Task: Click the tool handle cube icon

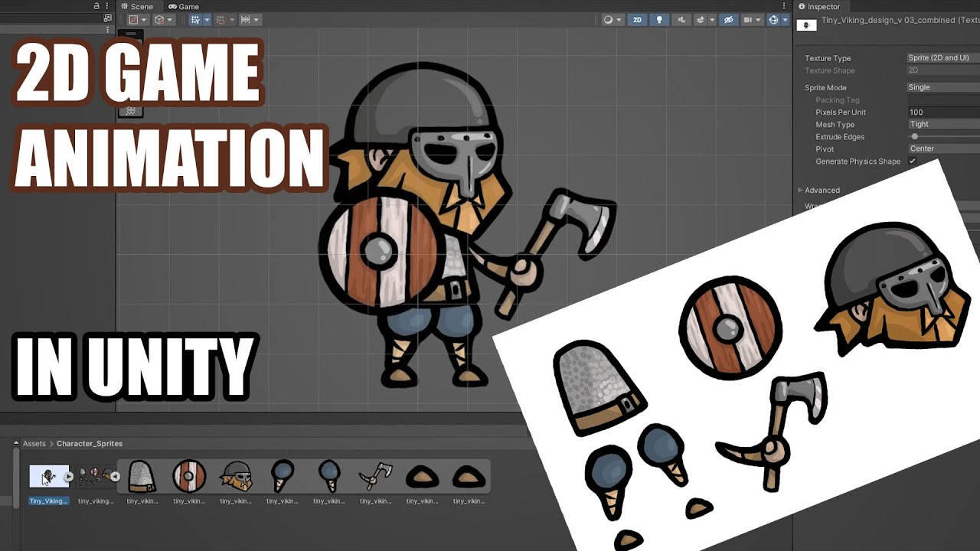Action: pos(159,20)
